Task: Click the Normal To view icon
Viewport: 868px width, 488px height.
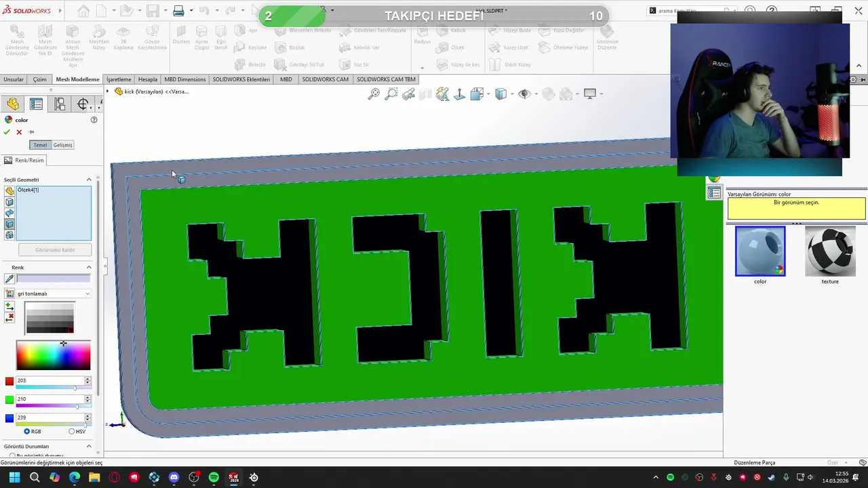Action: [459, 94]
